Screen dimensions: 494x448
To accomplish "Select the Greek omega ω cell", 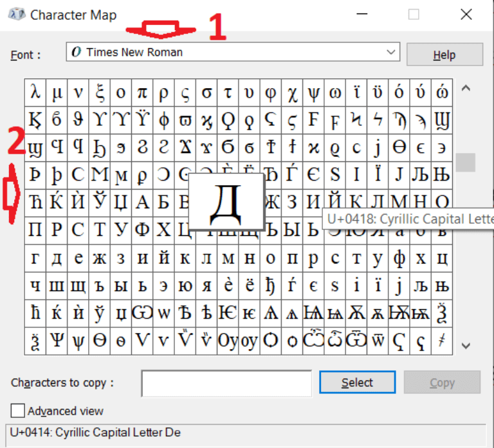I will (x=335, y=93).
